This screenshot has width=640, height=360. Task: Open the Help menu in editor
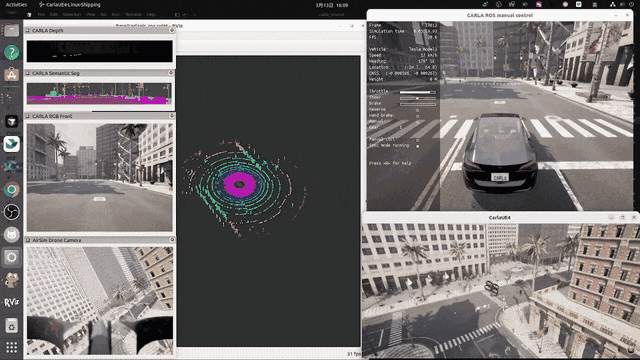(151, 14)
